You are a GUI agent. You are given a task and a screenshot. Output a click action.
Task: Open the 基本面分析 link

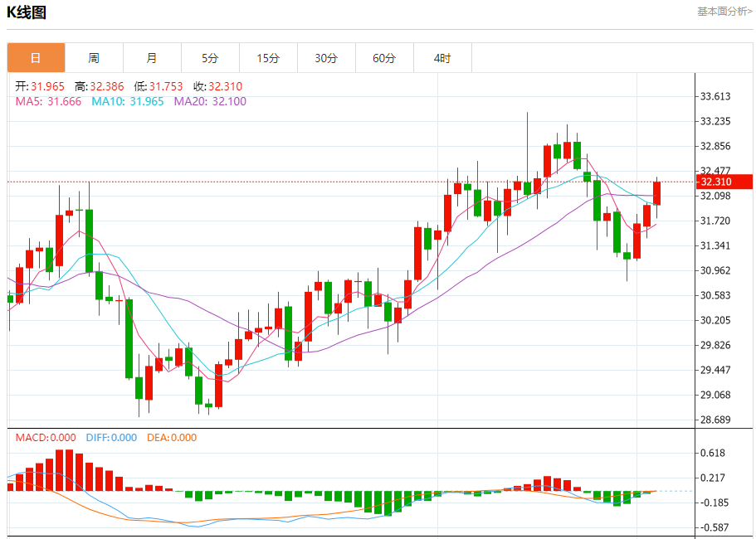point(724,12)
